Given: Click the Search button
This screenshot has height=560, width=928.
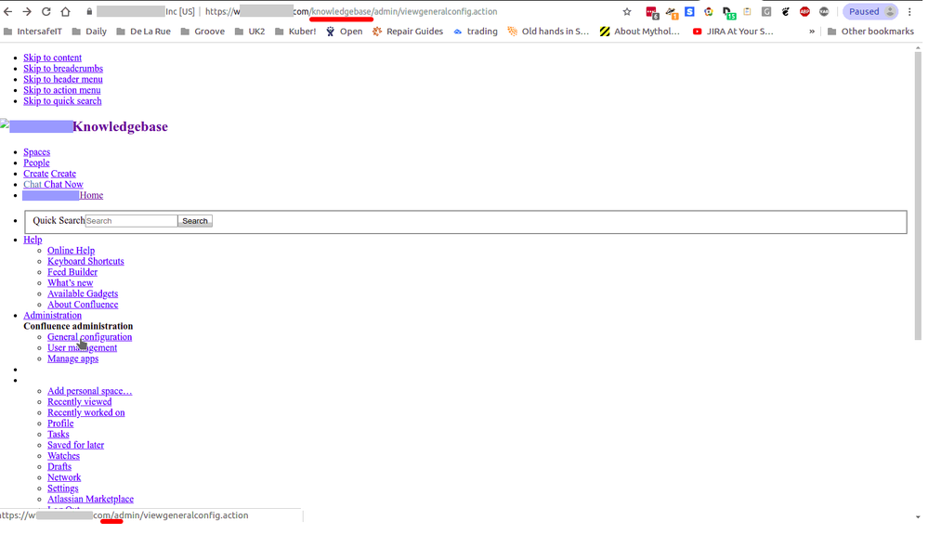Looking at the screenshot, I should (x=195, y=221).
